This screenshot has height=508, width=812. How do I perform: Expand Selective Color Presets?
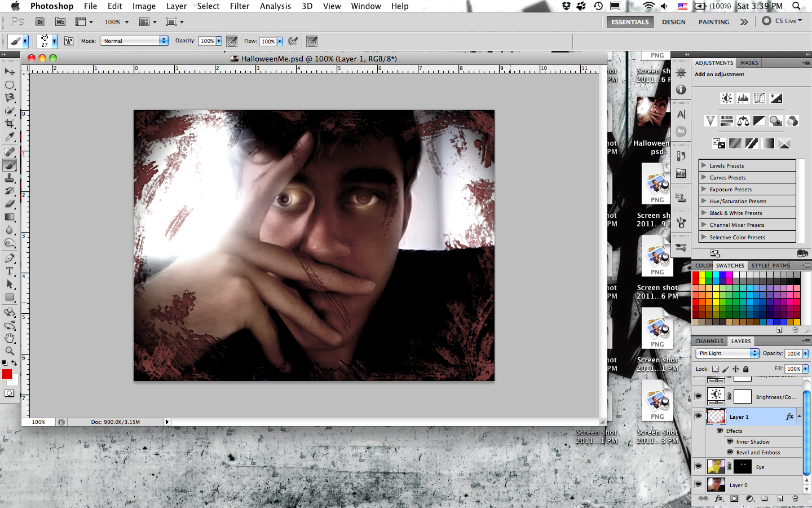coord(704,237)
